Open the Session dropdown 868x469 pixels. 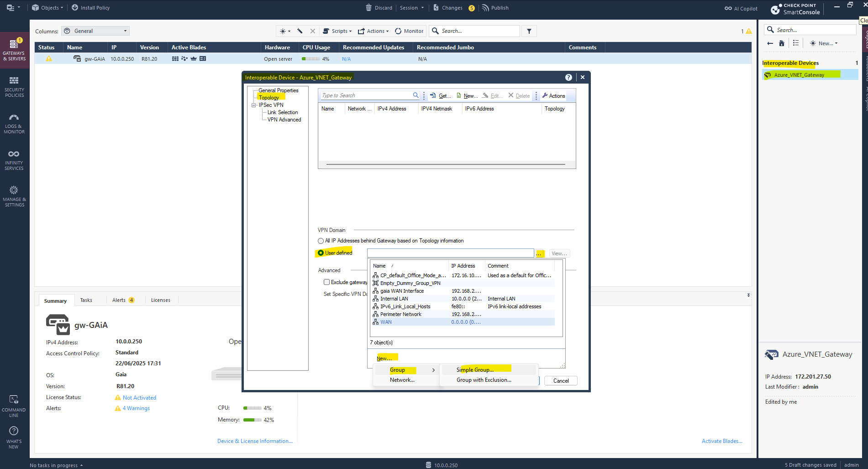[x=412, y=8]
